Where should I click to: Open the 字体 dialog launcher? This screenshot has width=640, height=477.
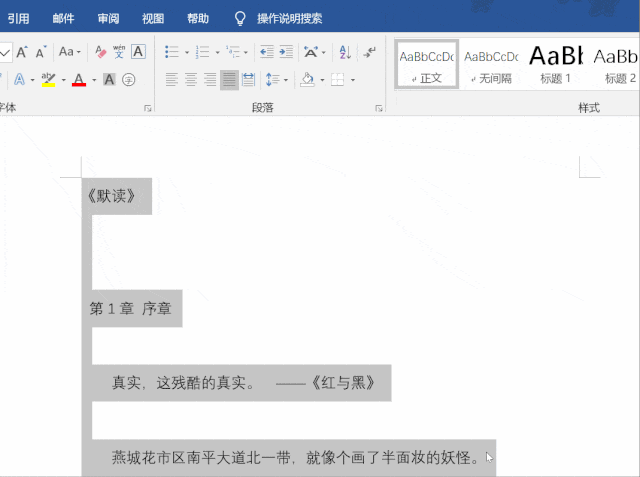(x=148, y=108)
